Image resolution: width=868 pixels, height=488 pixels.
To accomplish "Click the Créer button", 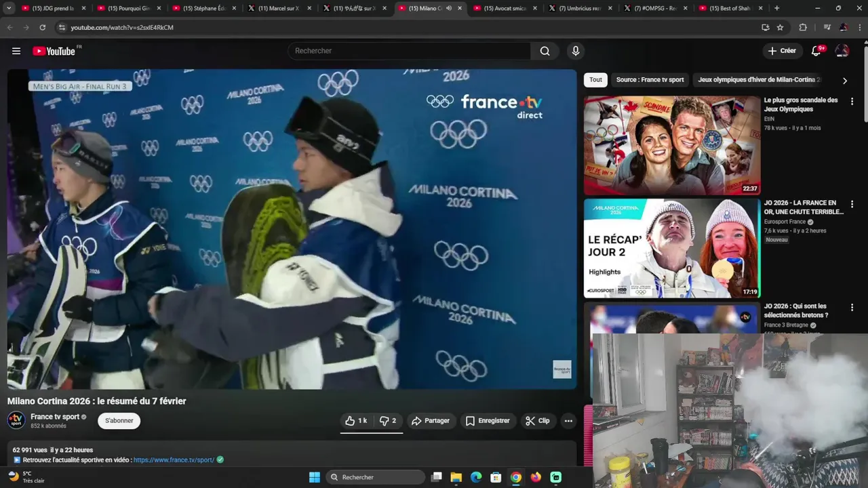I will coord(782,51).
